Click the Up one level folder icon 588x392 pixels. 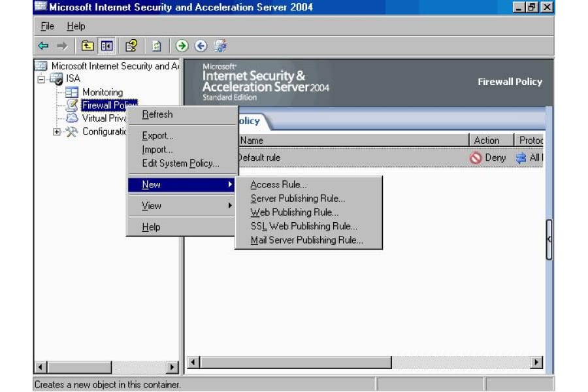pos(88,46)
